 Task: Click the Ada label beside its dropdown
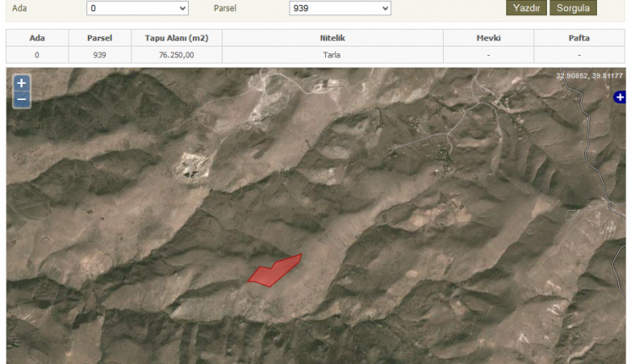19,8
